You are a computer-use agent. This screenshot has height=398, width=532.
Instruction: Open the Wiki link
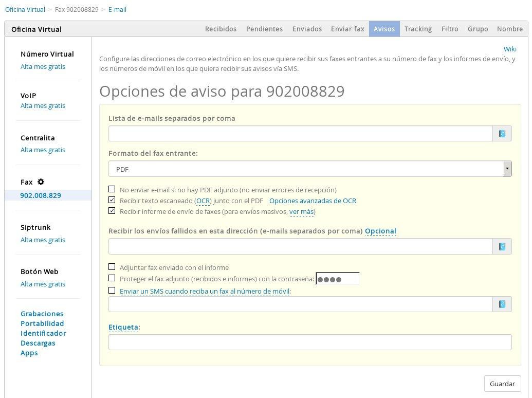(510, 49)
